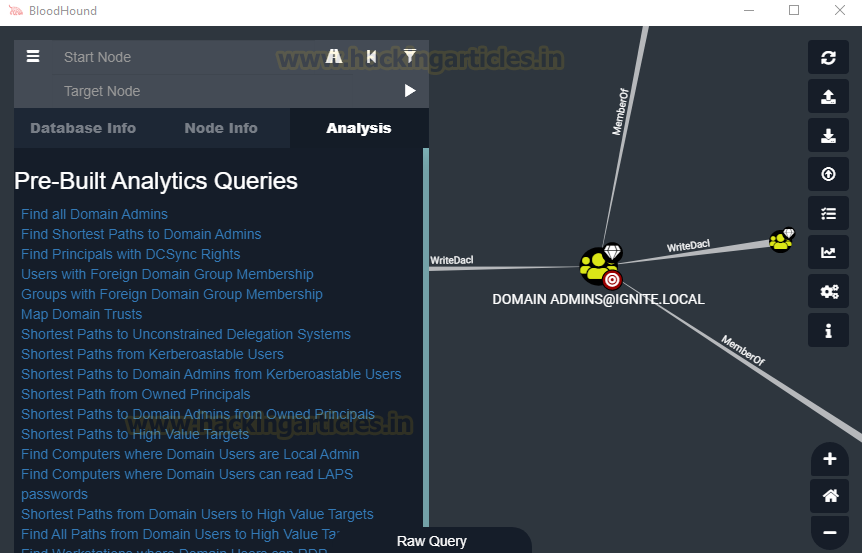The image size is (862, 553).
Task: Run Users with Foreign Domain Group Membership
Action: [167, 274]
